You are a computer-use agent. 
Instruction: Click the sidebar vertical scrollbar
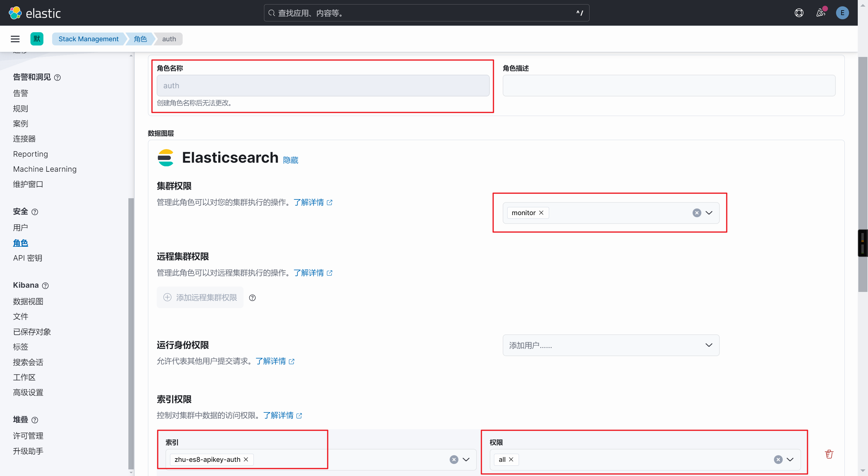(131, 334)
